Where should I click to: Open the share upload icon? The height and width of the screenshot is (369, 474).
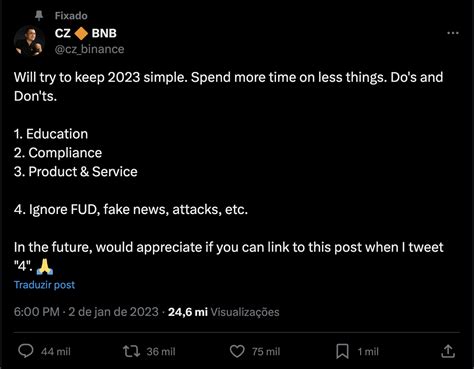coord(448,351)
